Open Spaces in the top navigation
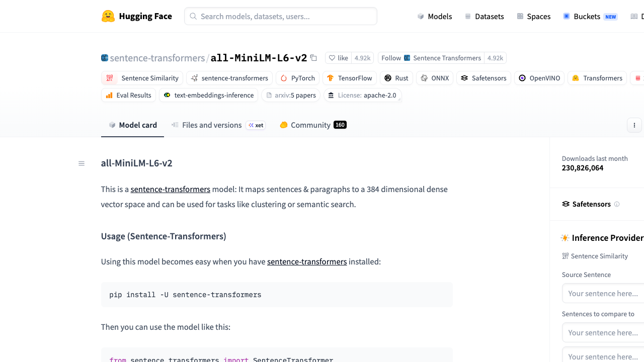This screenshot has height=362, width=644. click(x=534, y=17)
